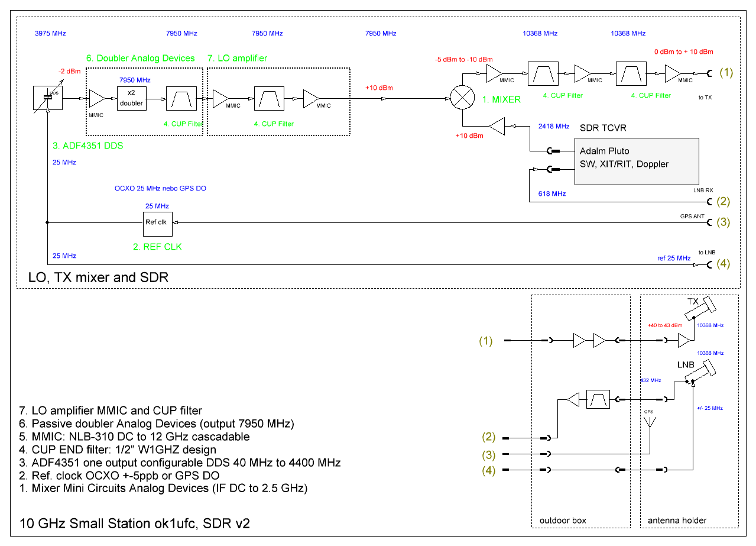Select the MMIC amplifier before the x2 doubler
Screen dimensions: 756x546
click(96, 99)
